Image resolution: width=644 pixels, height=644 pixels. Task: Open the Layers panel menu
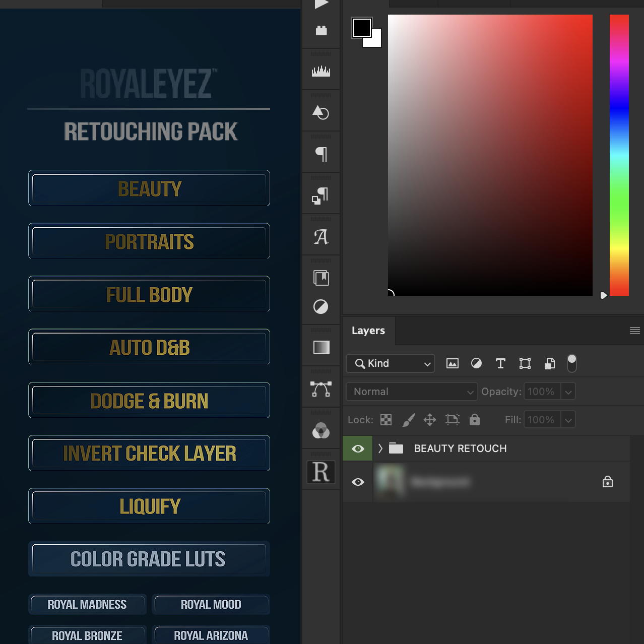(634, 331)
